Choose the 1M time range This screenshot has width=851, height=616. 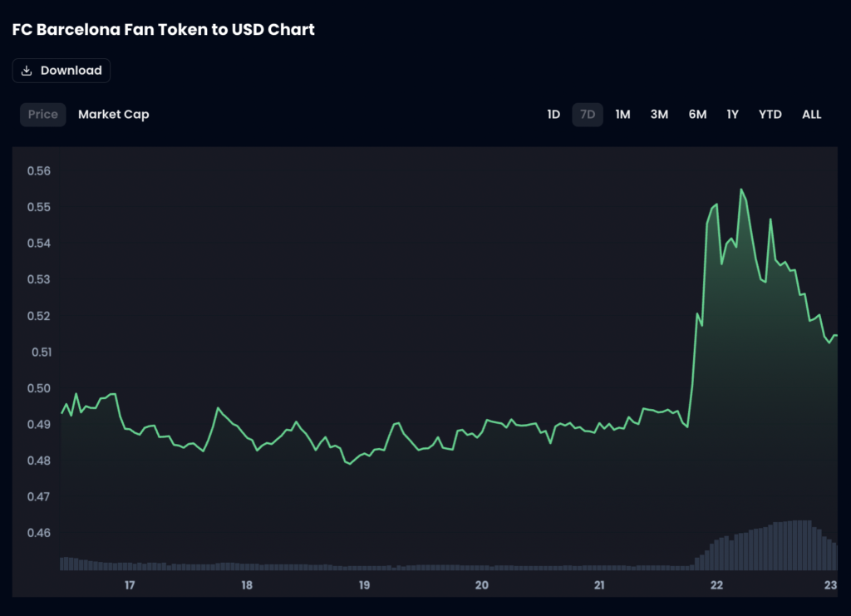pyautogui.click(x=622, y=115)
